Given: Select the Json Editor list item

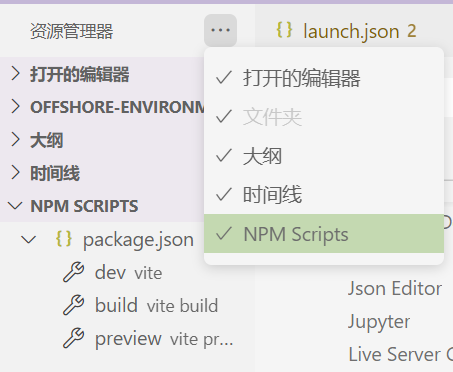Looking at the screenshot, I should click(x=395, y=288).
